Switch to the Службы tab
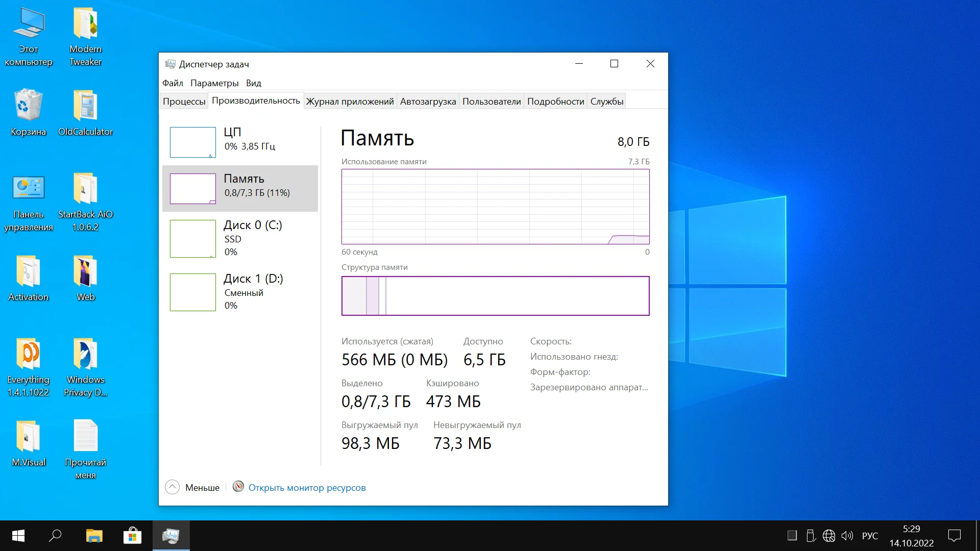Screen dimensions: 980x551 pyautogui.click(x=606, y=101)
